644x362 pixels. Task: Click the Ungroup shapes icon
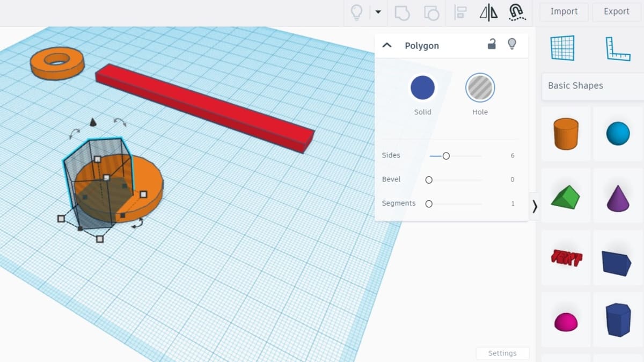tap(431, 12)
